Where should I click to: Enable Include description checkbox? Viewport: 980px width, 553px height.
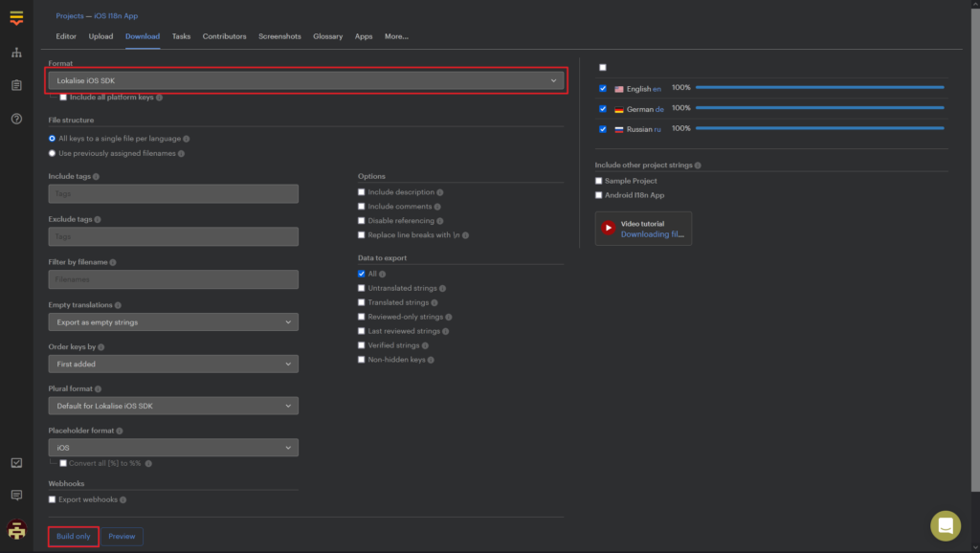click(x=361, y=192)
